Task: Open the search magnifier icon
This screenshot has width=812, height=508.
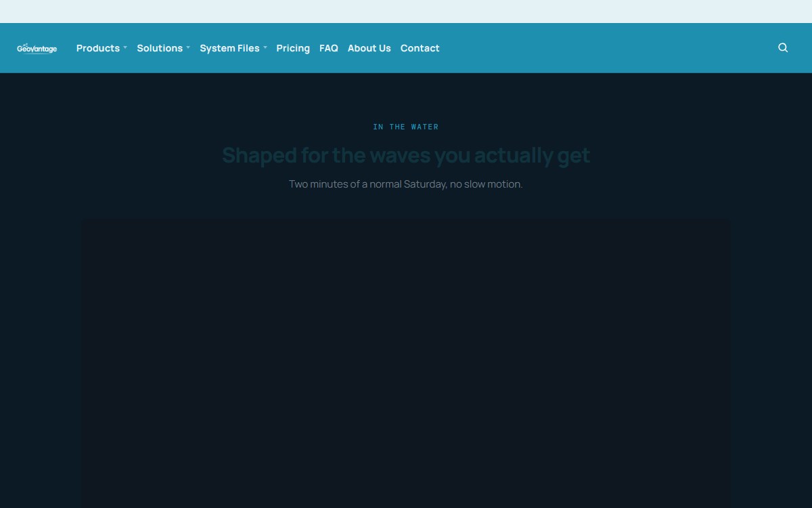Action: click(x=783, y=48)
